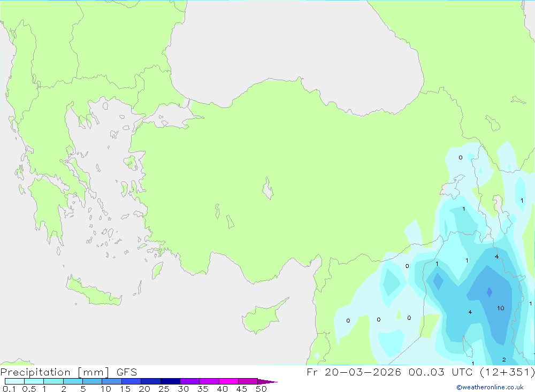Pick the 40–45 mm legend swatch

tap(228, 381)
